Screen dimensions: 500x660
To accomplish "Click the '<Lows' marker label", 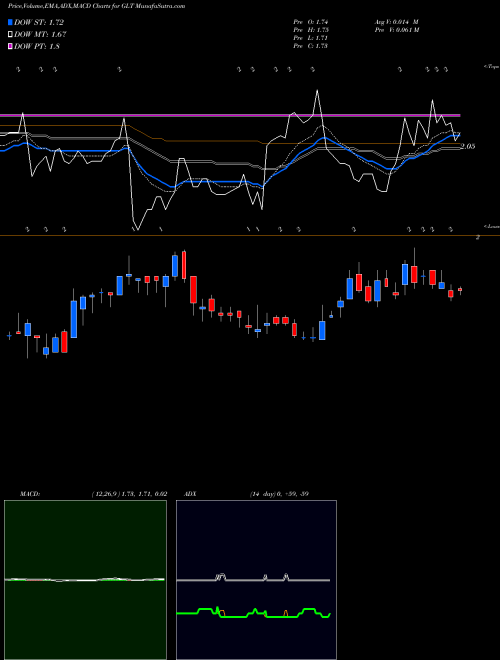I will pyautogui.click(x=492, y=226).
